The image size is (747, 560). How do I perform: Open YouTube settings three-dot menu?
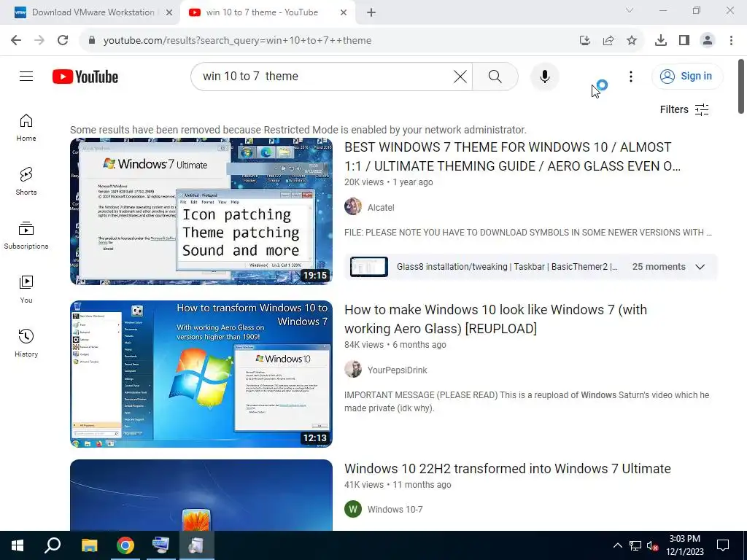(x=631, y=76)
